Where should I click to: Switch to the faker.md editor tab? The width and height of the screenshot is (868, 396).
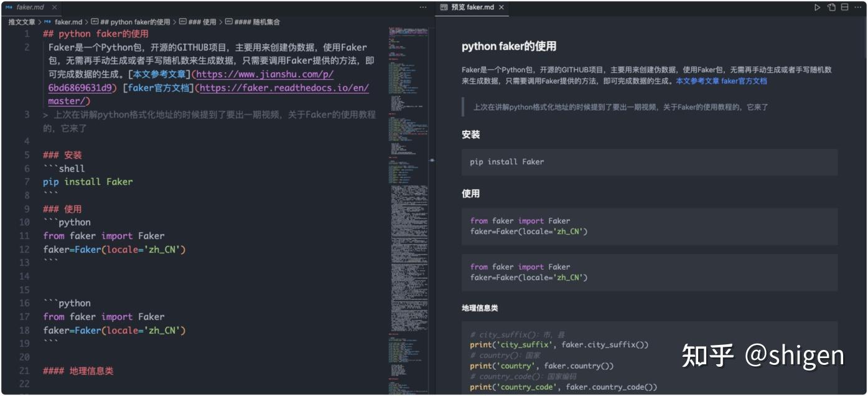click(x=31, y=7)
